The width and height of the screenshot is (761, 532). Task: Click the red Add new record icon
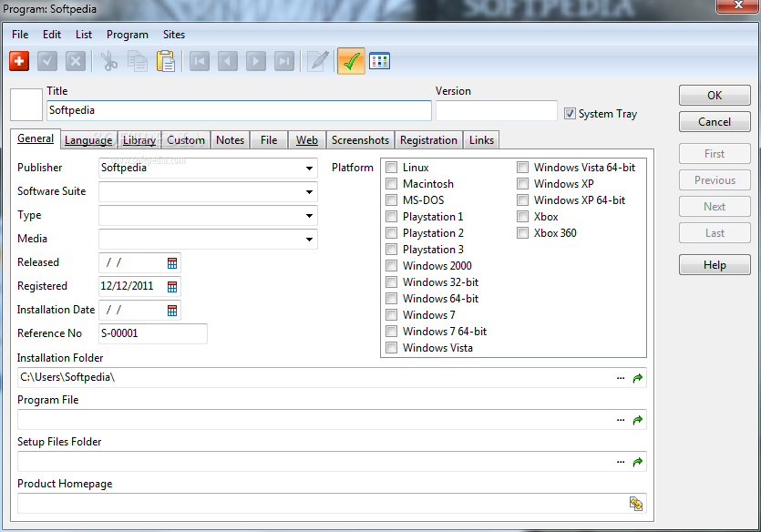19,61
